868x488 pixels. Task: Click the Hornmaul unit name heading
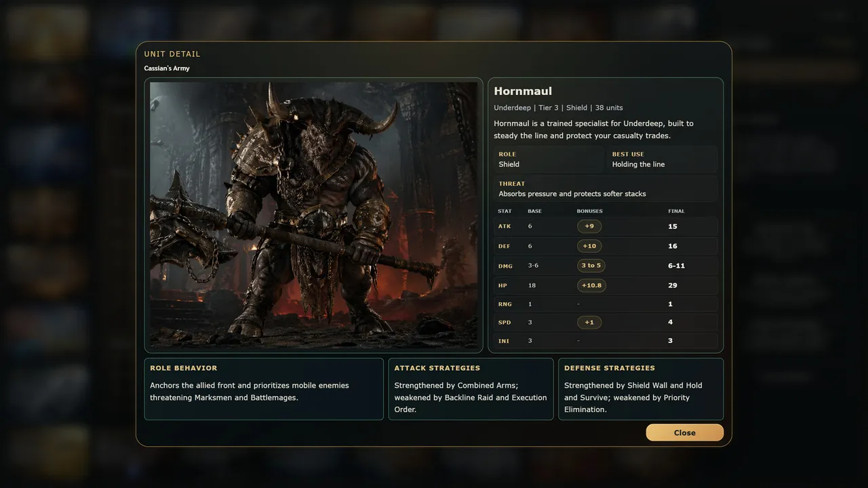tap(523, 91)
